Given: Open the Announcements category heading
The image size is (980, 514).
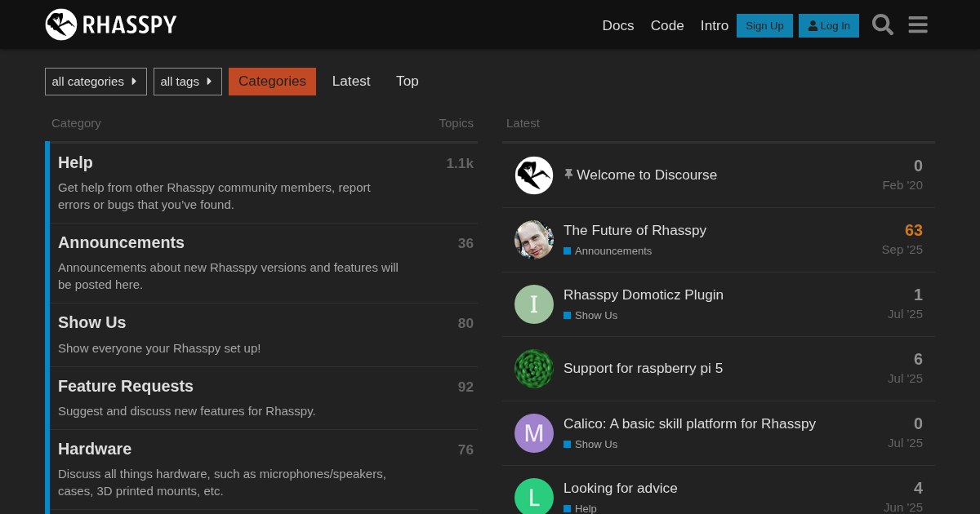Looking at the screenshot, I should pos(121,242).
